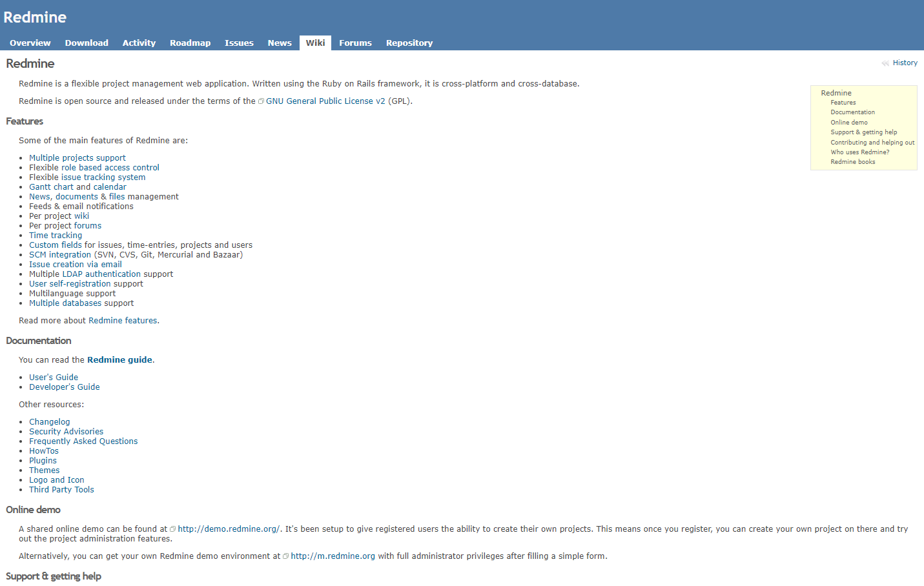Click external link icon before GNU General Public License
Image resolution: width=924 pixels, height=586 pixels.
(x=261, y=101)
